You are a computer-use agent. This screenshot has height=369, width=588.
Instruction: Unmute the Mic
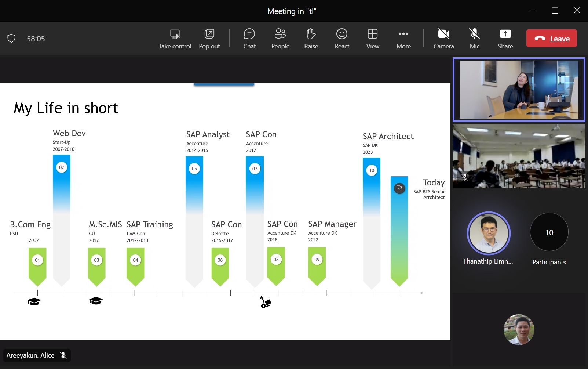[x=474, y=39]
